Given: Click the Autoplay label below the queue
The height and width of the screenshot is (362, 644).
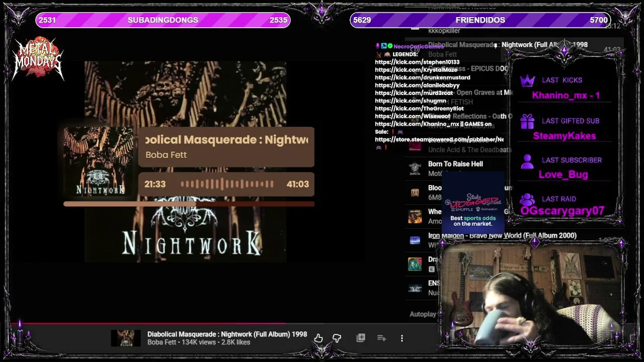Looking at the screenshot, I should [x=423, y=314].
